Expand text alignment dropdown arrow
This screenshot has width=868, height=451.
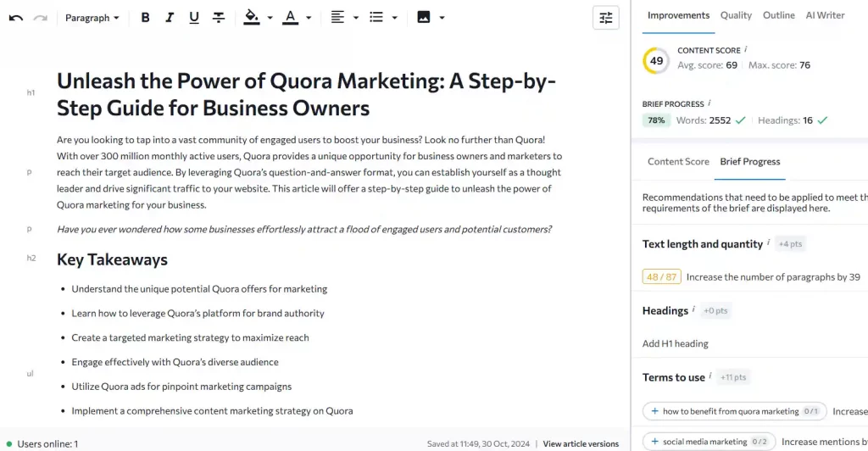pos(356,18)
